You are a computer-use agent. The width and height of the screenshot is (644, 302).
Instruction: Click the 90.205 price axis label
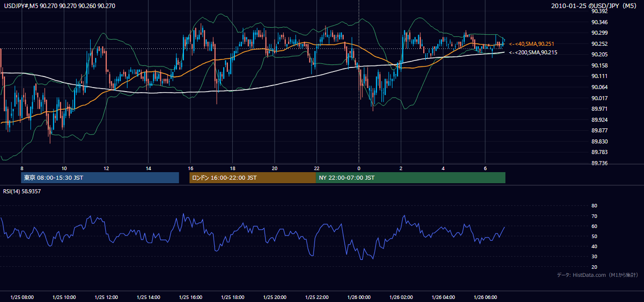point(599,55)
